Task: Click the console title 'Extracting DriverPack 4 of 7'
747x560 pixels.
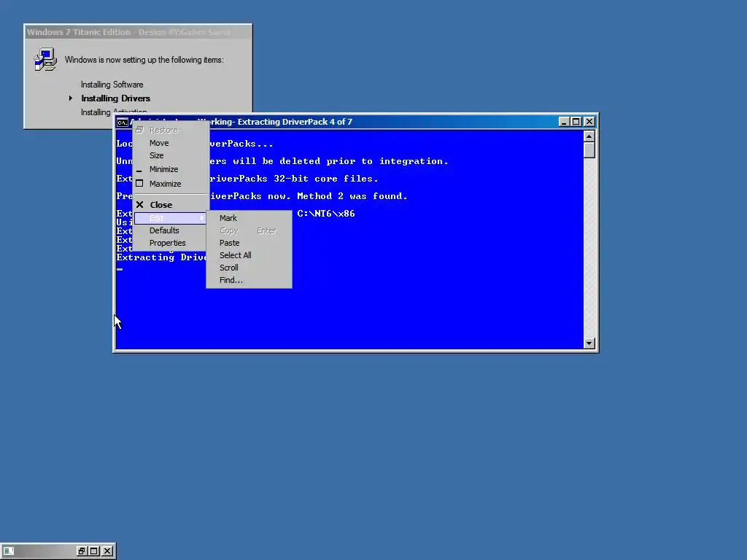Action: (x=295, y=122)
